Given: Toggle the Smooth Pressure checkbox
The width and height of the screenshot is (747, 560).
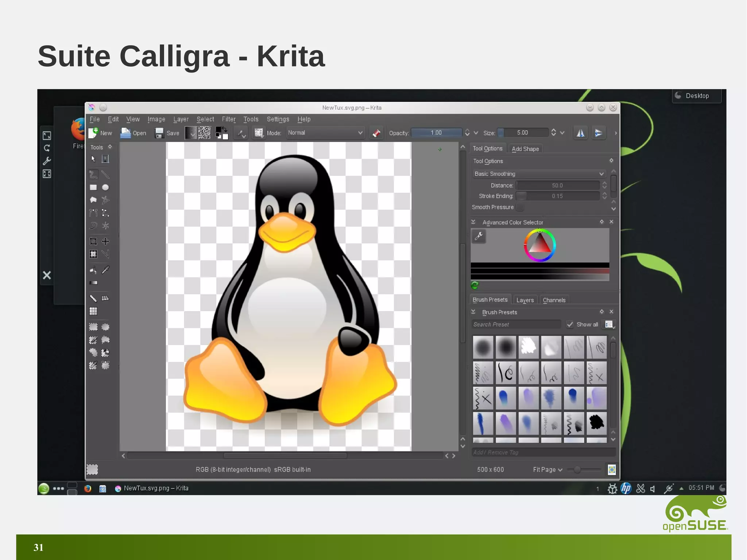Looking at the screenshot, I should 520,207.
